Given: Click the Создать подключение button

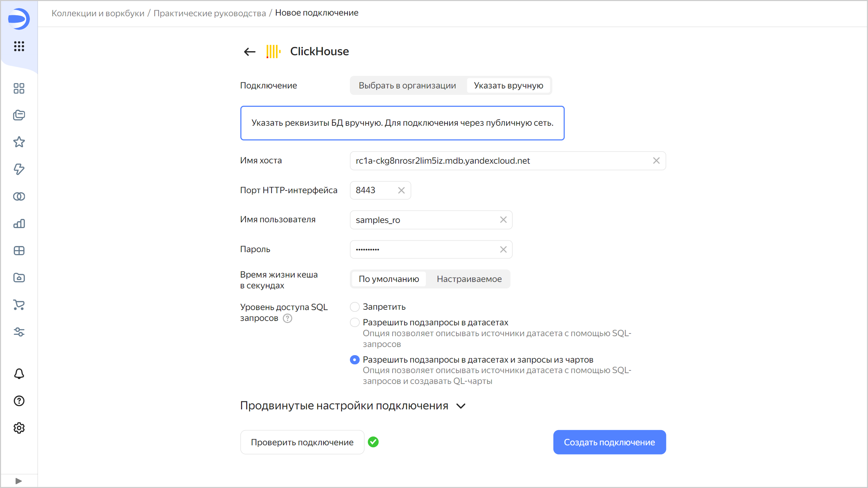Looking at the screenshot, I should point(609,442).
